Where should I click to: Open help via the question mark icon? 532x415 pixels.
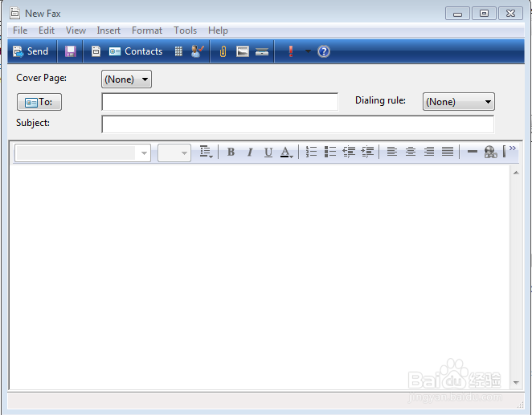[324, 51]
